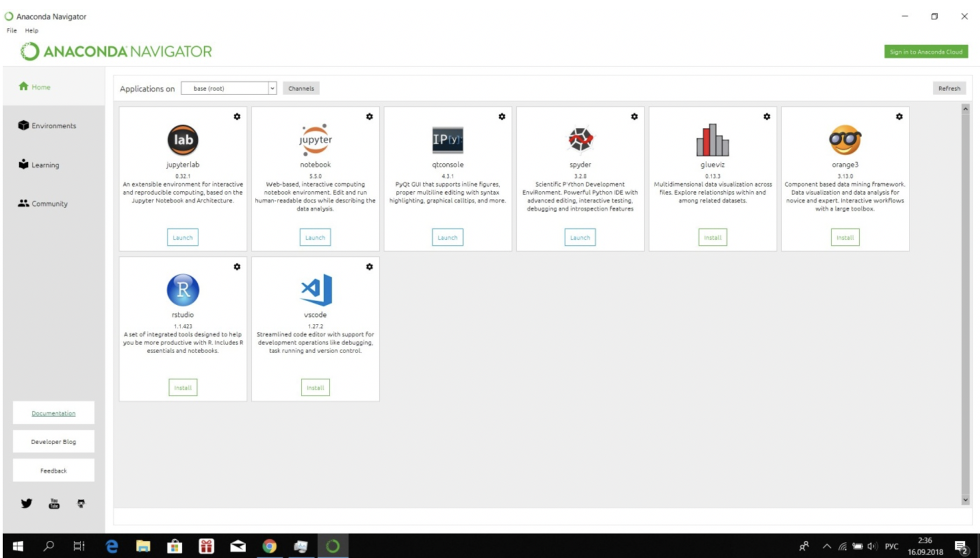This screenshot has height=558, width=980.
Task: Open the File menu
Action: 12,30
